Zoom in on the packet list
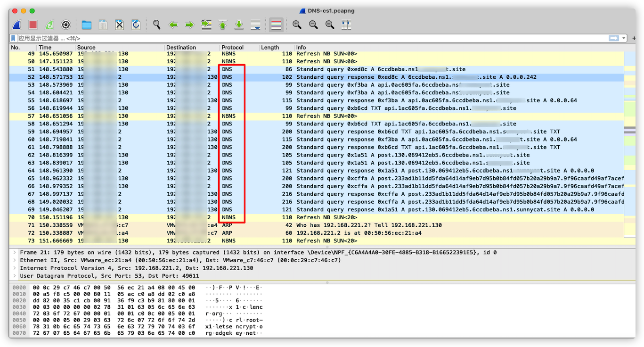This screenshot has height=347, width=644. tap(297, 25)
